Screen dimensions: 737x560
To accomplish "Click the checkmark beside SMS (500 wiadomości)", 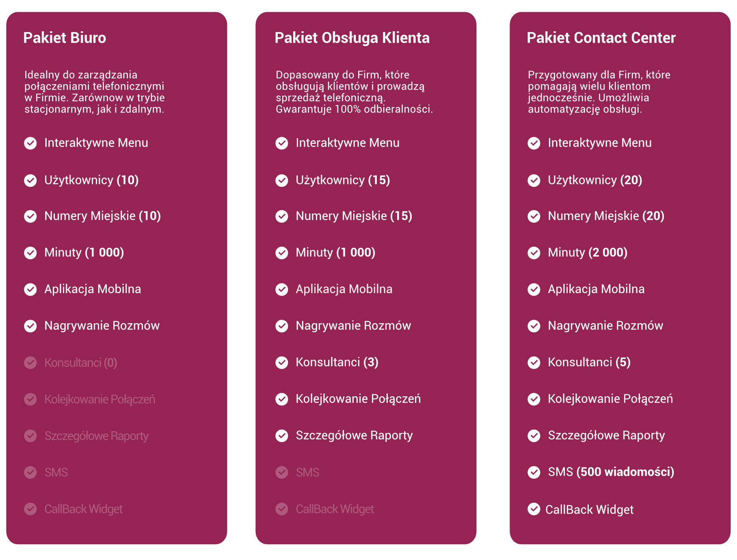I will click(534, 472).
